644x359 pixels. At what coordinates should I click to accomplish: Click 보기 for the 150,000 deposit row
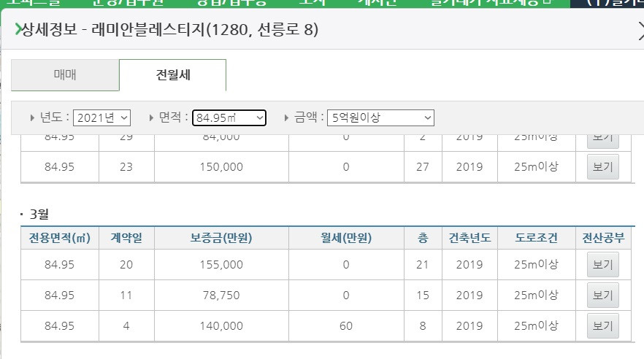click(x=602, y=166)
